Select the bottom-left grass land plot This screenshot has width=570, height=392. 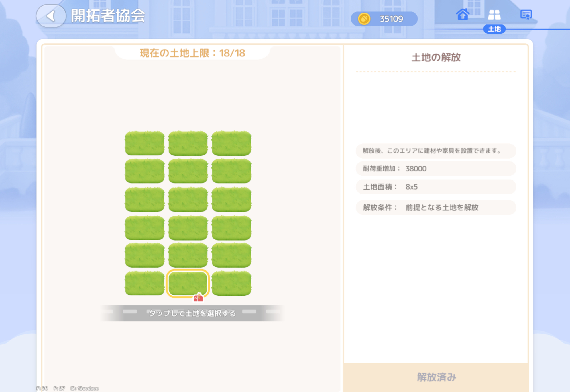[144, 283]
